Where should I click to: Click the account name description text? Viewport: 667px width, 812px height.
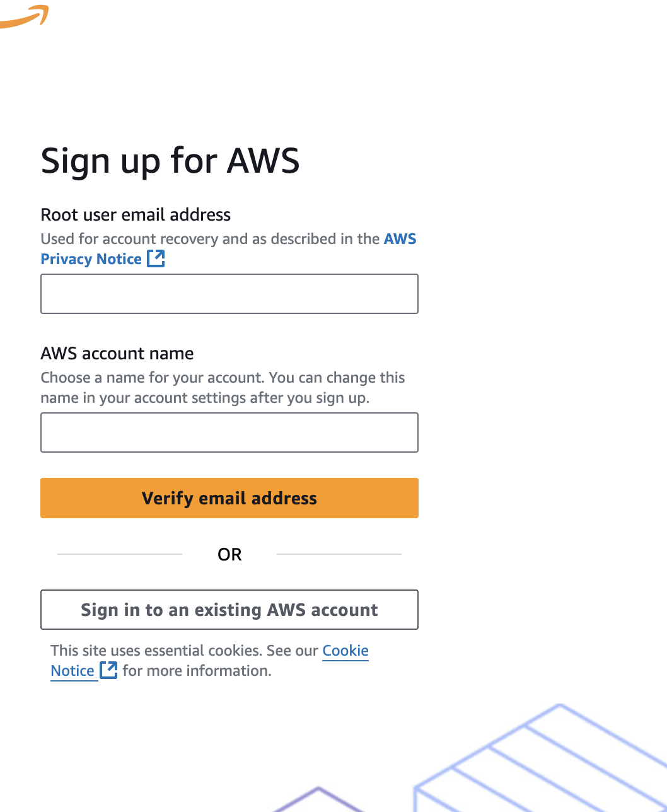(223, 387)
